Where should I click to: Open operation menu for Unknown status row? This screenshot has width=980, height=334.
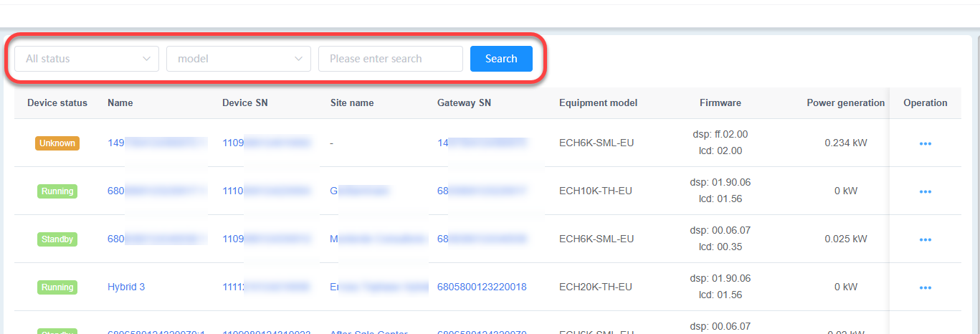point(926,143)
